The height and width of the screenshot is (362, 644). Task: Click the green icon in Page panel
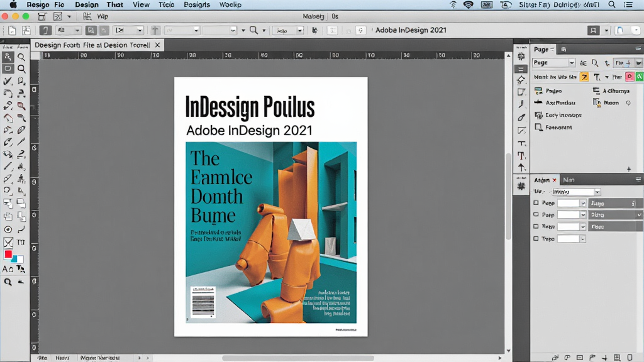(640, 77)
